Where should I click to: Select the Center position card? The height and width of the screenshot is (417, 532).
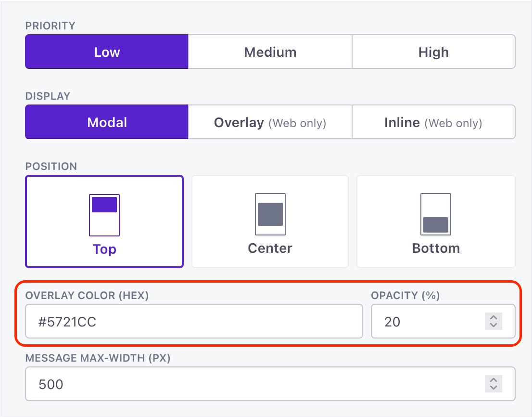click(x=270, y=222)
